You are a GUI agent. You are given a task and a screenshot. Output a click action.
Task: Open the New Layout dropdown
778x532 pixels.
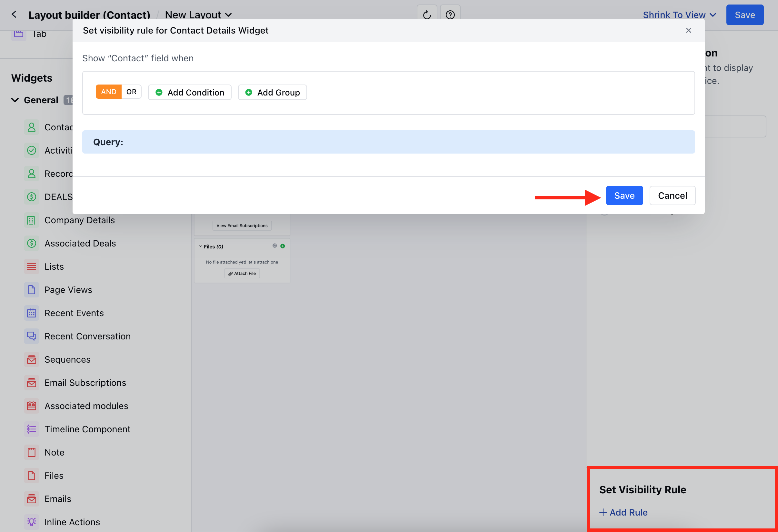coord(198,15)
